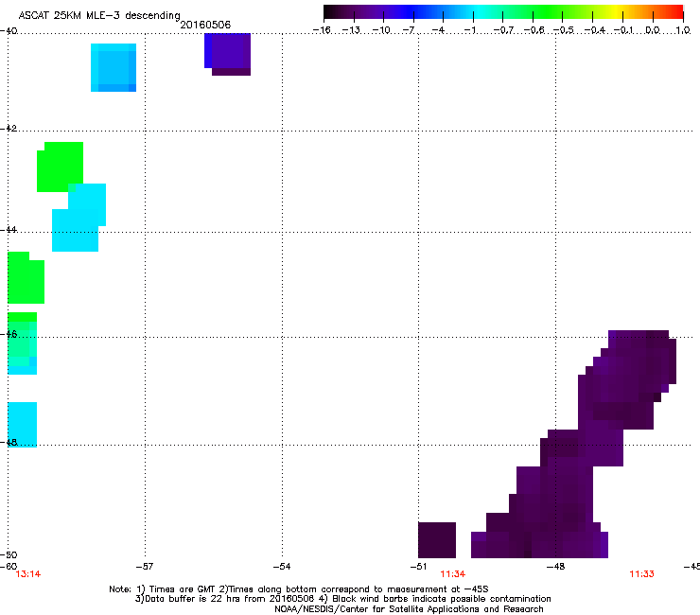Click the latitude axis label '-46'
The width and height of the screenshot is (700, 615).
click(9, 334)
